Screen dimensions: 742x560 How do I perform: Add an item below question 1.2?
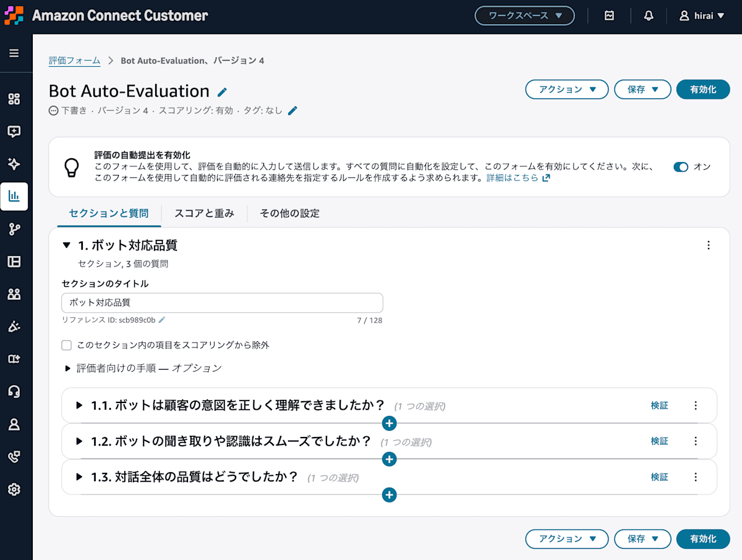pyautogui.click(x=389, y=459)
